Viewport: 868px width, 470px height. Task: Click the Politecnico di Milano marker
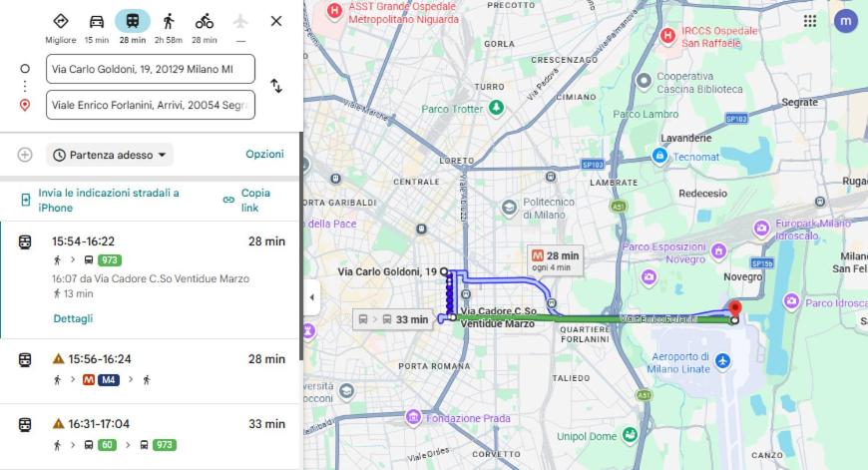click(509, 209)
